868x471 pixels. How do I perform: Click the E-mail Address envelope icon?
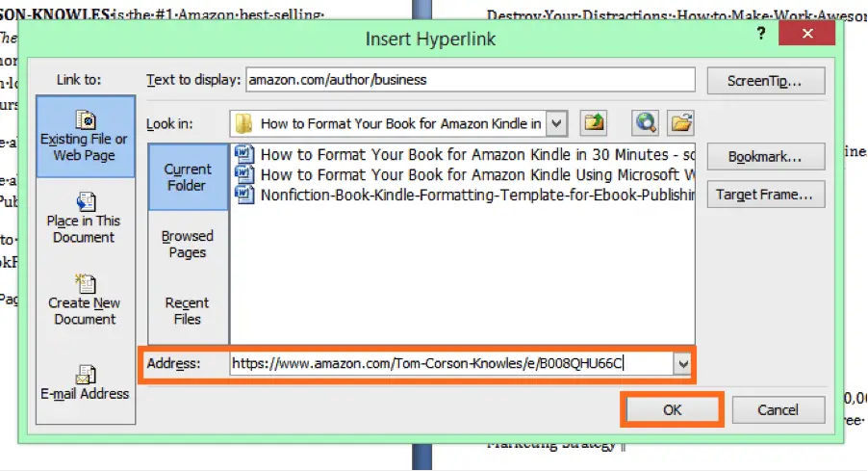pos(86,375)
